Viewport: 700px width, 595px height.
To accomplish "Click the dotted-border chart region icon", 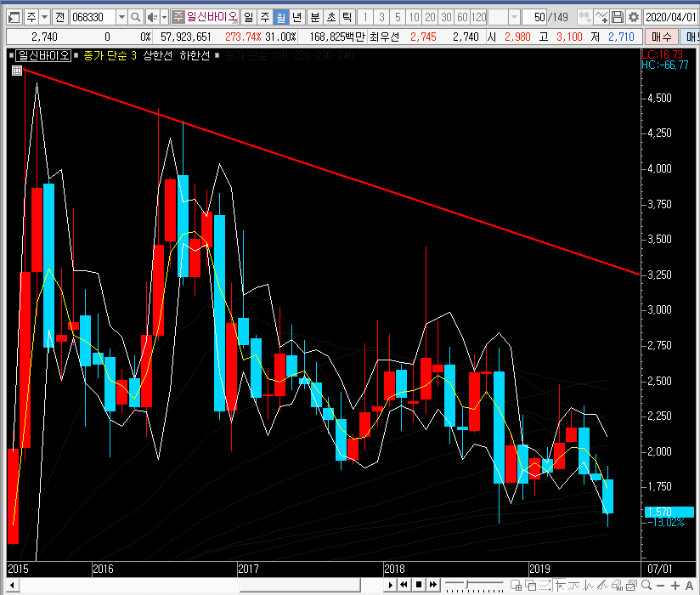I will click(545, 585).
